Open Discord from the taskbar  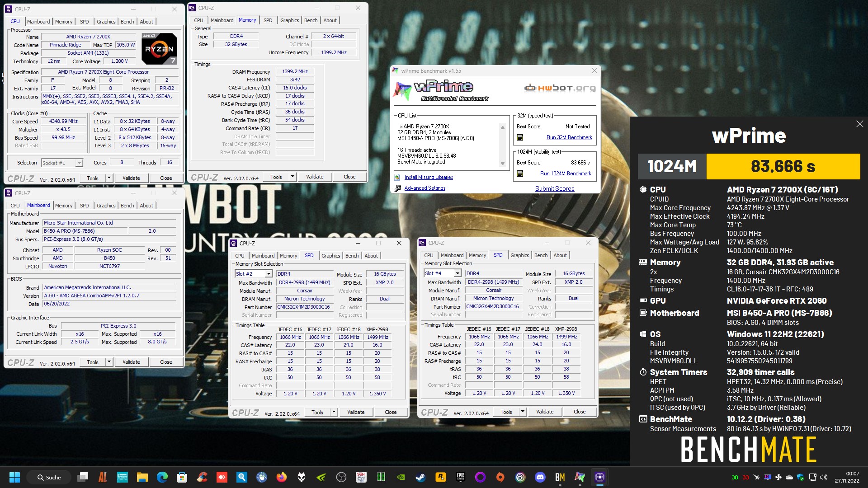(540, 477)
